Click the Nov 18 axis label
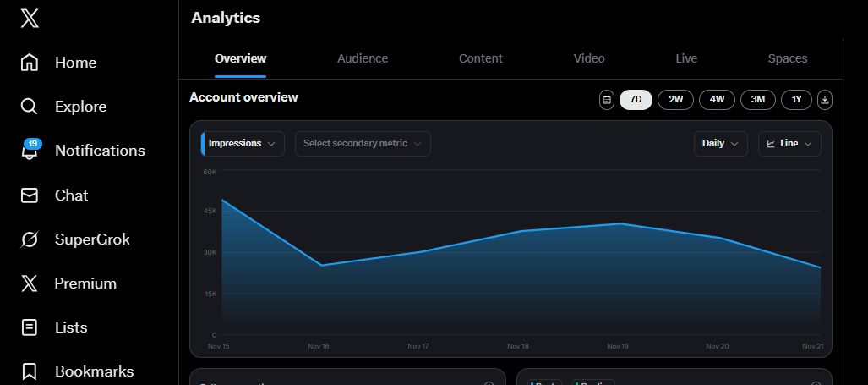Viewport: 868px width, 385px height. (517, 346)
